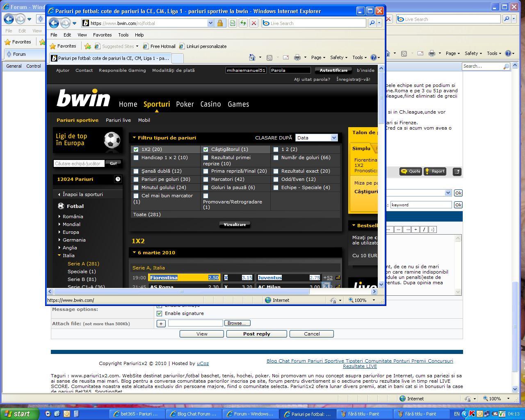Click Add to Favorites Bar star-arrow icon

coord(88,46)
